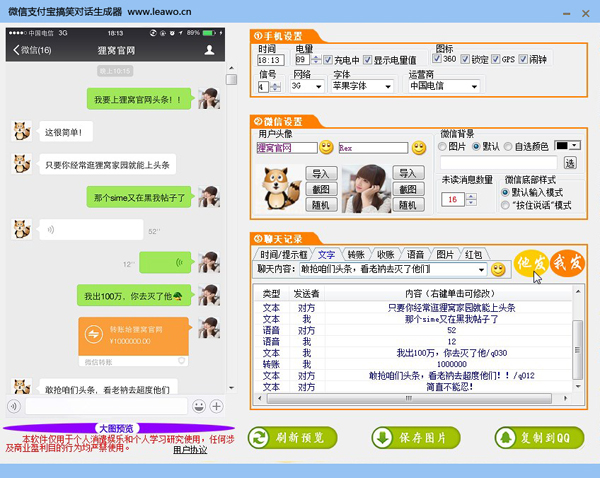600x478 pixels.
Task: Select the 转账 row with 1000000
Action: tap(413, 364)
